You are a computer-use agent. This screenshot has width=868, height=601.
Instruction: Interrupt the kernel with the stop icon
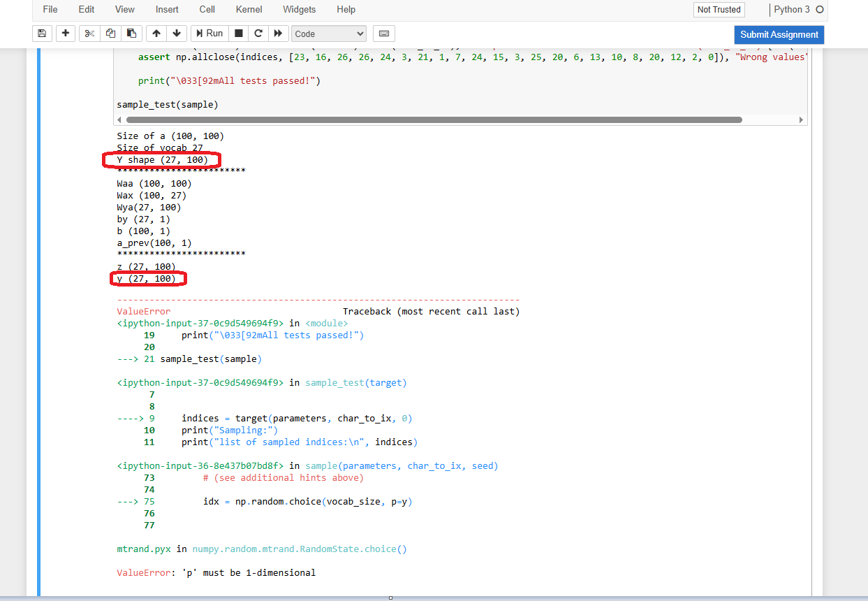pos(238,34)
